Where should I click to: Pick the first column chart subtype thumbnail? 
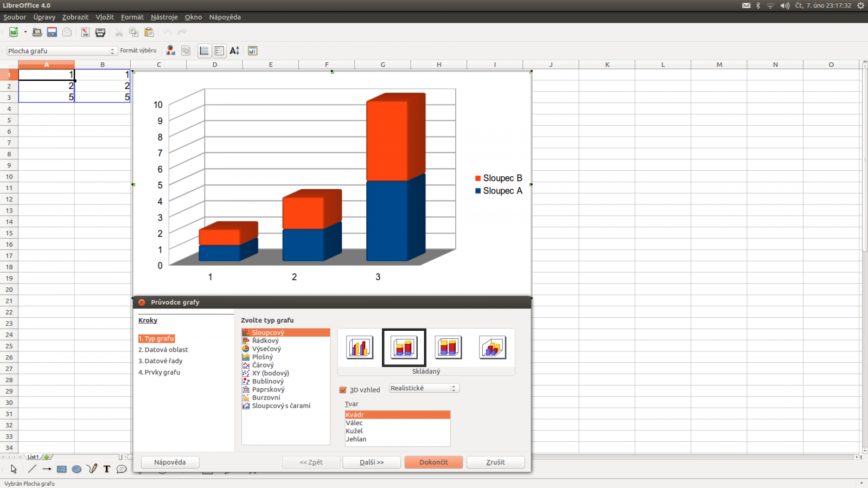coord(359,347)
